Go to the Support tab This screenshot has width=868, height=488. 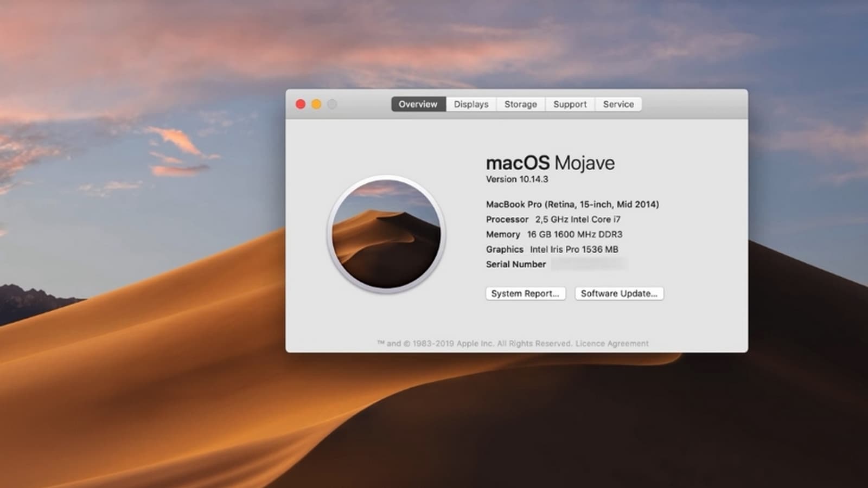point(570,104)
